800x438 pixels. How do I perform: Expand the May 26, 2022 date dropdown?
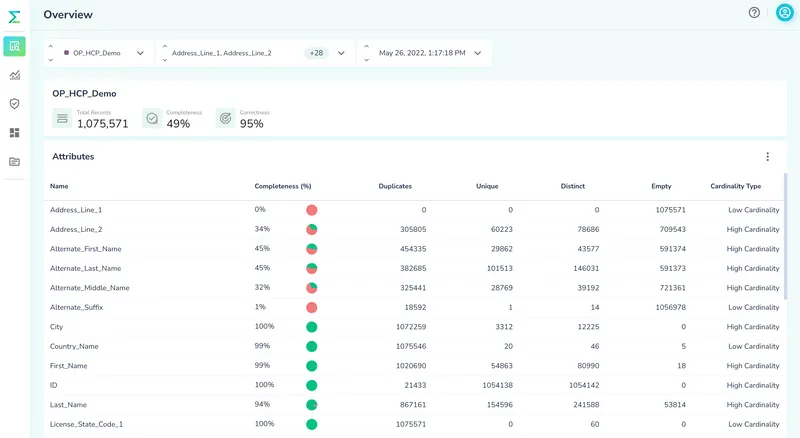[x=478, y=53]
